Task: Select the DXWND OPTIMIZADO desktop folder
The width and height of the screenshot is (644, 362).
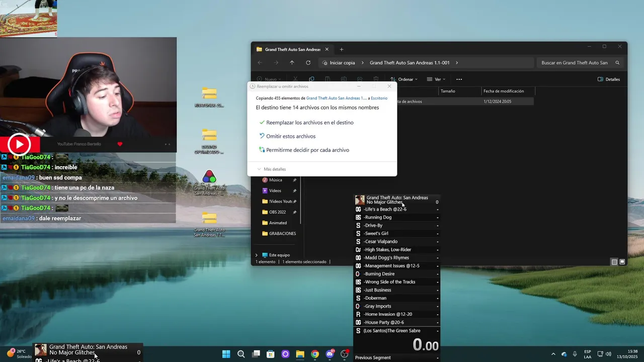Action: point(209,141)
